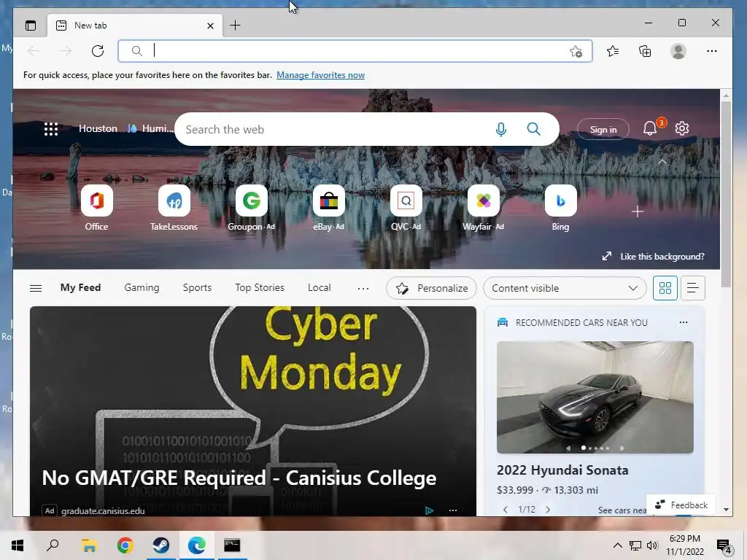
Task: Open File Explorer from taskbar
Action: (89, 545)
